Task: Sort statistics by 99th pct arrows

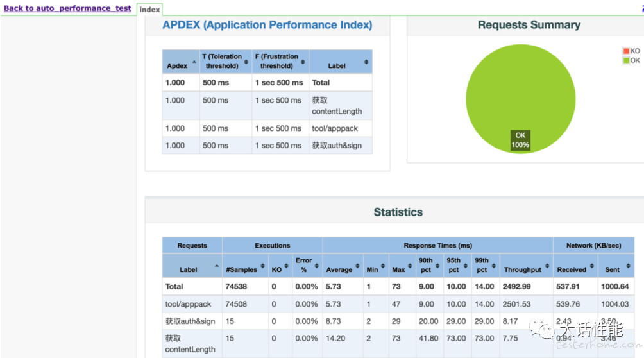Action: point(494,266)
